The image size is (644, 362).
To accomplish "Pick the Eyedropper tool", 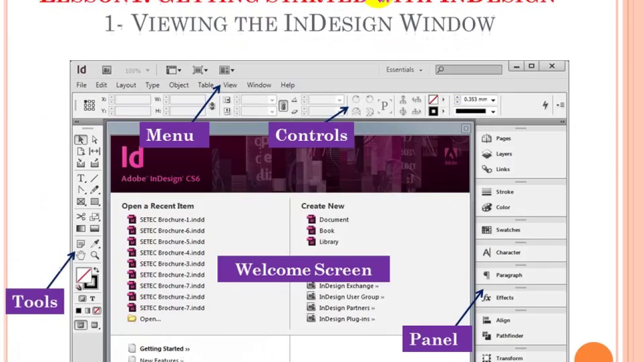I will 95,244.
